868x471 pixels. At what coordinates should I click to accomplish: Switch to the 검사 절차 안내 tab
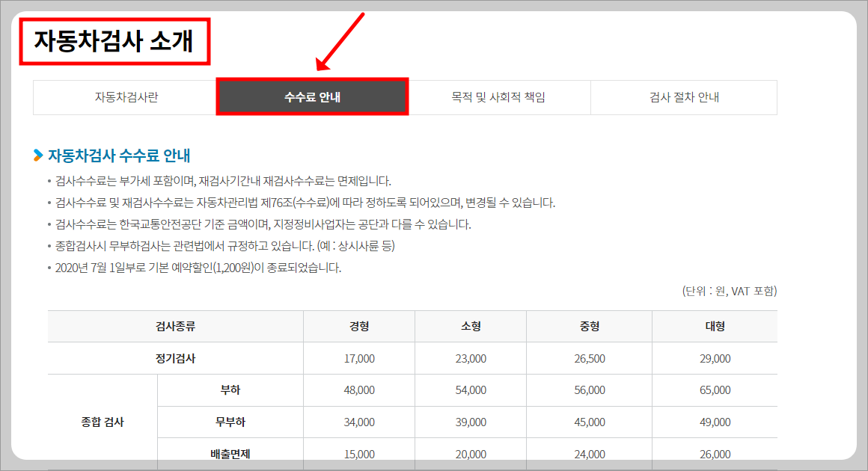tap(683, 97)
